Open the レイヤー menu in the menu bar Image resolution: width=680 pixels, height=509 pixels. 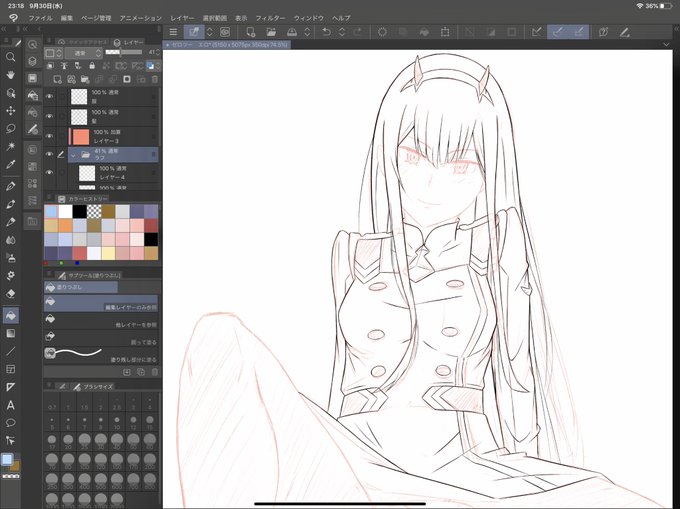[x=182, y=18]
